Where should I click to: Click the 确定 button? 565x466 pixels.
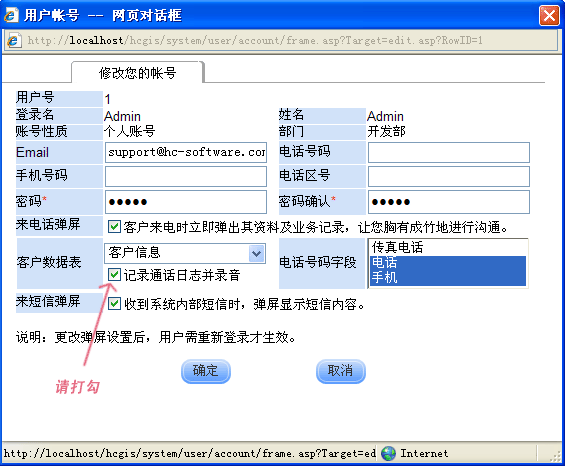[x=206, y=371]
